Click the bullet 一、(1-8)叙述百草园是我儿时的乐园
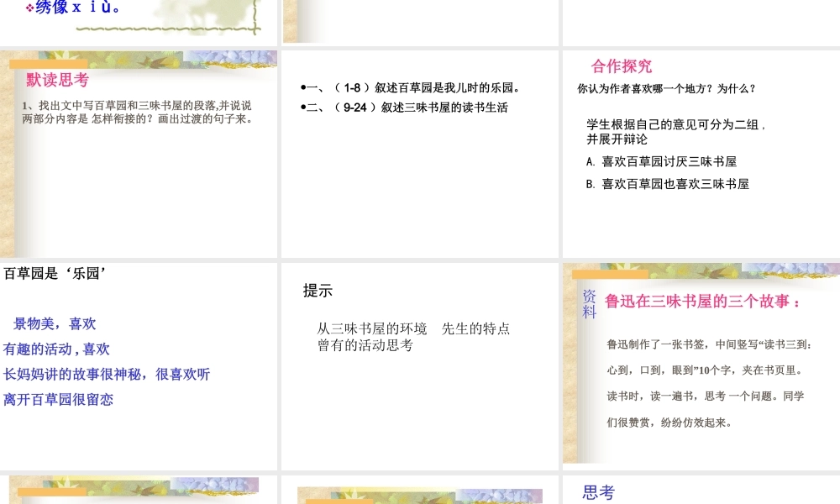This screenshot has height=504, width=840. [x=411, y=88]
